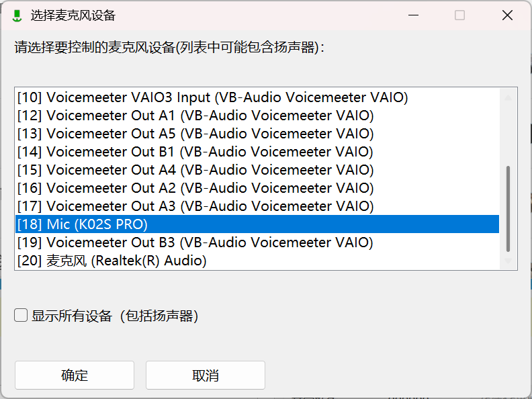
Task: Select [12] Voicemeeter Out A1 device
Action: (257, 116)
